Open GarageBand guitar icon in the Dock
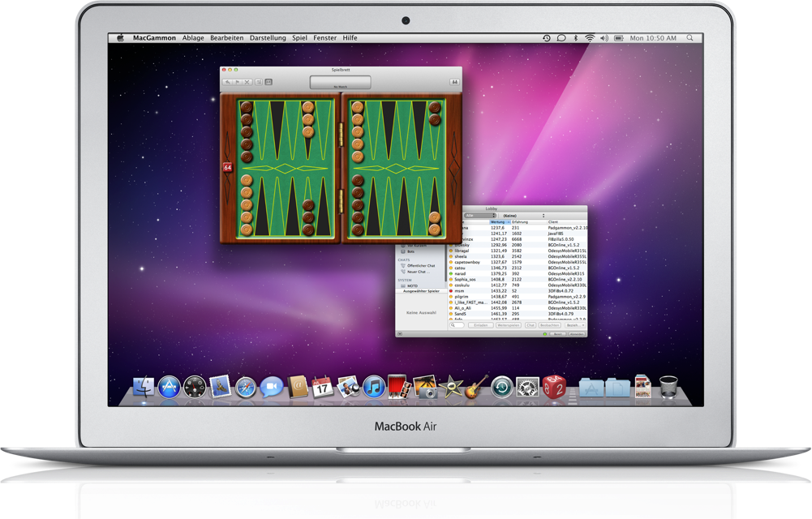This screenshot has width=812, height=519. 476,387
